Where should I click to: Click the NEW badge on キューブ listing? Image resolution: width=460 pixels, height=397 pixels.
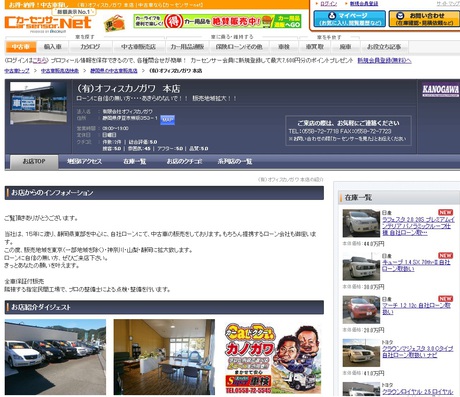point(445,255)
